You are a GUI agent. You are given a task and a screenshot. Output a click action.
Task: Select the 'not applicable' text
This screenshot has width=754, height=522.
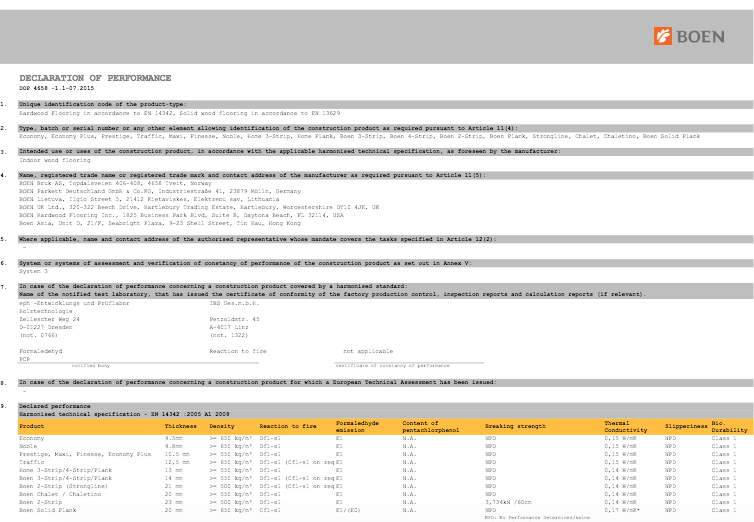368,351
